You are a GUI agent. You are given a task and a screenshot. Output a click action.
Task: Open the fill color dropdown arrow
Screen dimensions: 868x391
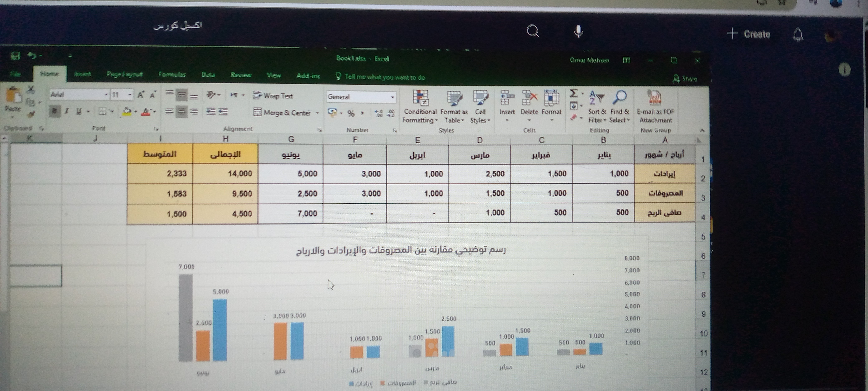(x=136, y=112)
